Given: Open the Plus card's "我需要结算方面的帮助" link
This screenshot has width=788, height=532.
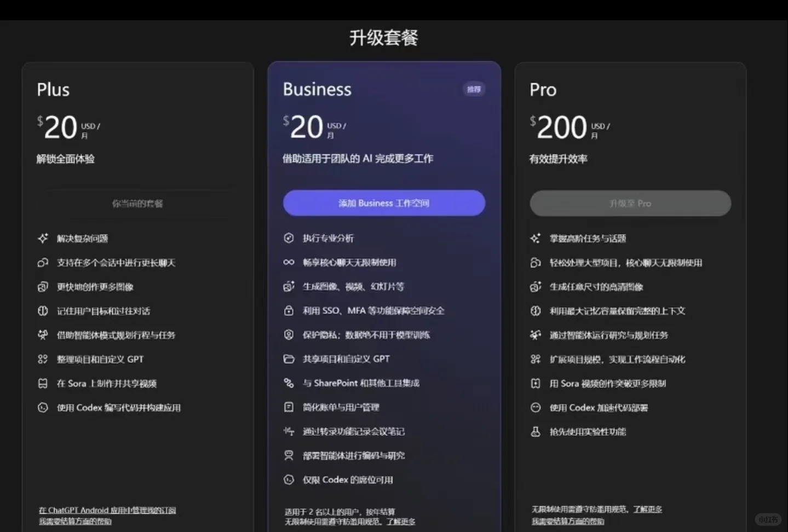Looking at the screenshot, I should (x=75, y=522).
